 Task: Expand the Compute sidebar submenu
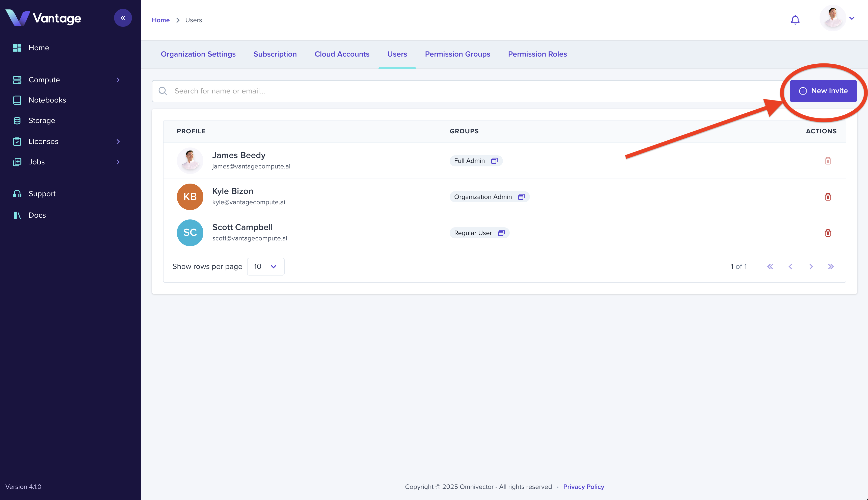(118, 80)
